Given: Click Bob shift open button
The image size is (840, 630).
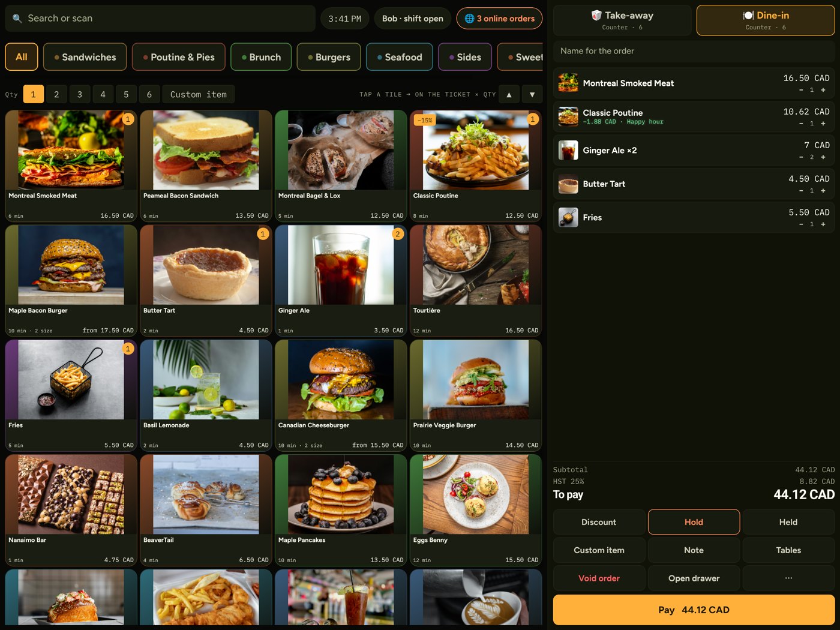Looking at the screenshot, I should [x=413, y=19].
